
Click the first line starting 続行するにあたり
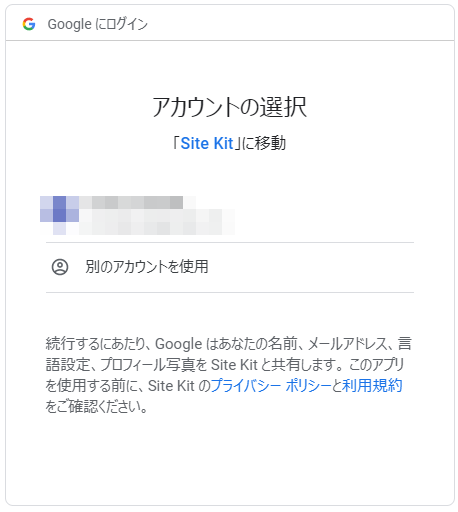[x=229, y=344]
